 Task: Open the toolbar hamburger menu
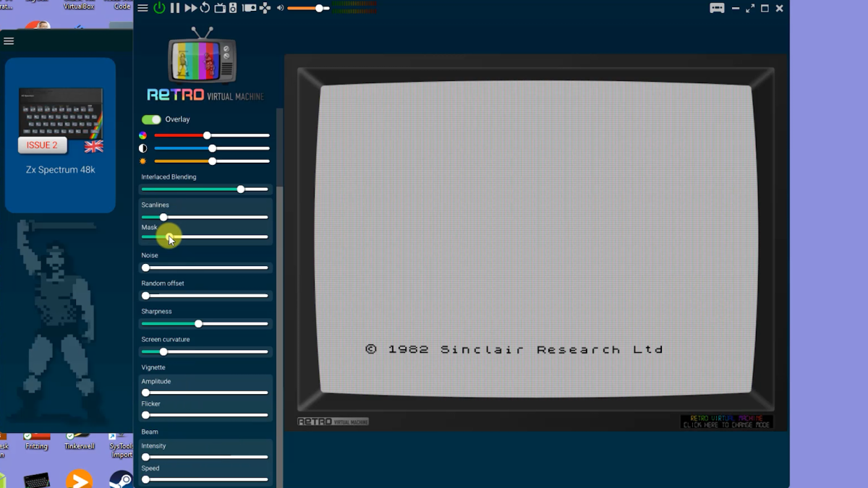pyautogui.click(x=142, y=9)
